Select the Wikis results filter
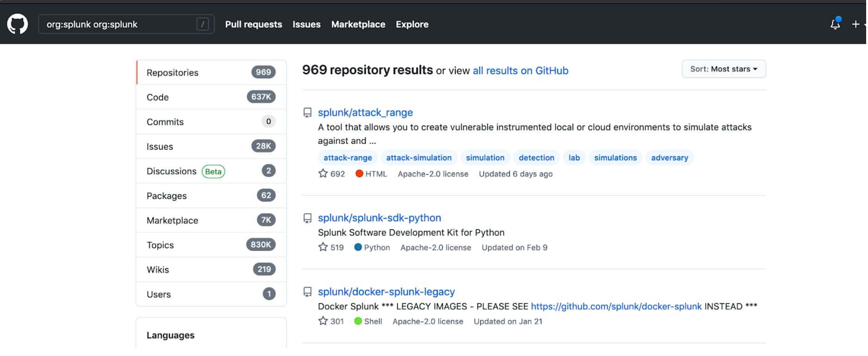This screenshot has height=356, width=868. pos(211,269)
